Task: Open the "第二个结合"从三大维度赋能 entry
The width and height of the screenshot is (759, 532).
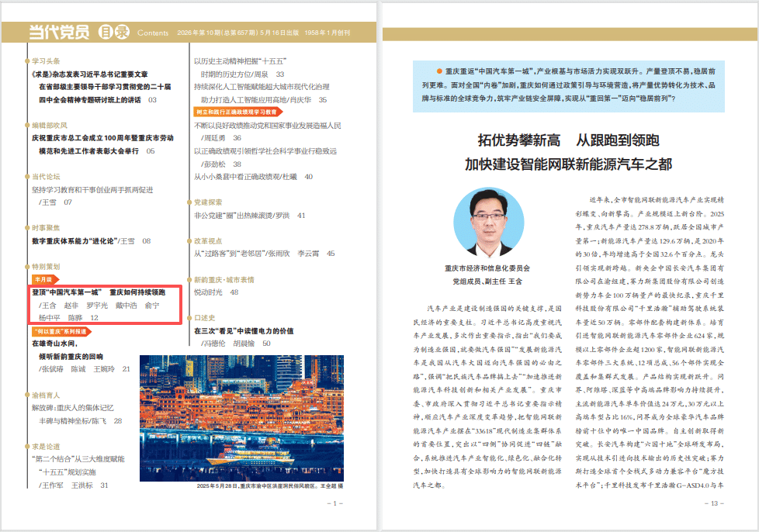Action: pos(78,459)
